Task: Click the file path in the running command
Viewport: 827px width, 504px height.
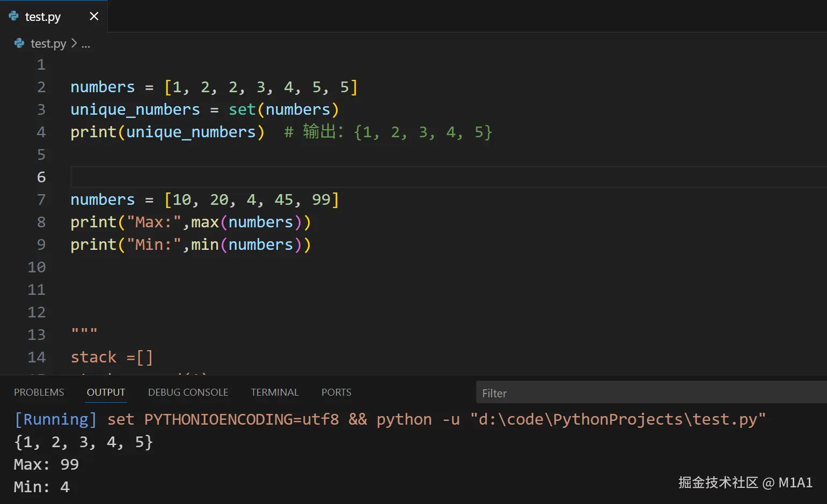Action: [x=618, y=419]
